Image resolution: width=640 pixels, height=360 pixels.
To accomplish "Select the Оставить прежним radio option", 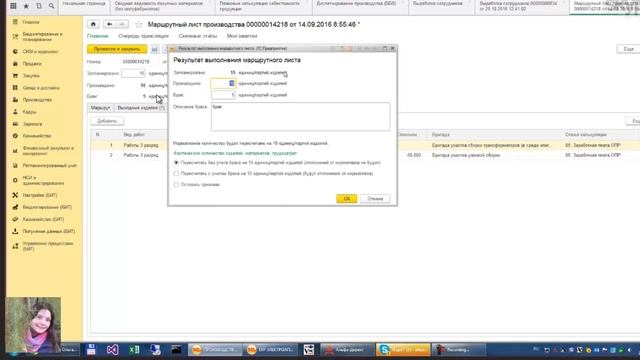I will (176, 184).
